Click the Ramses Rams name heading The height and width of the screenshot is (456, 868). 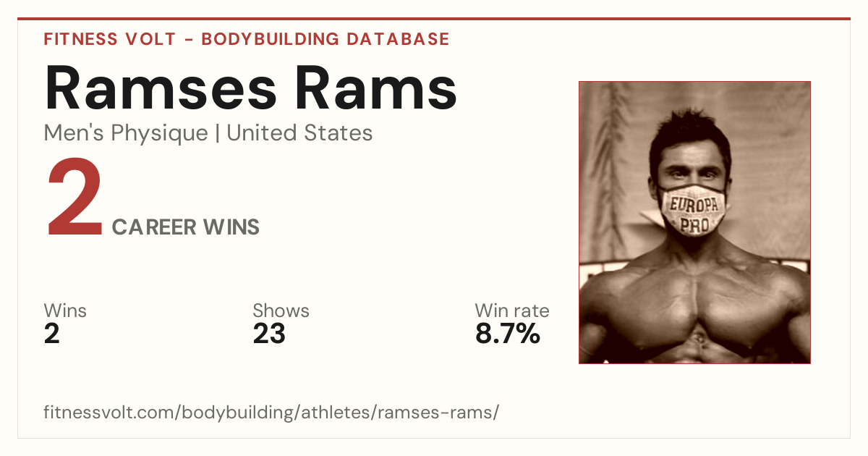250,88
